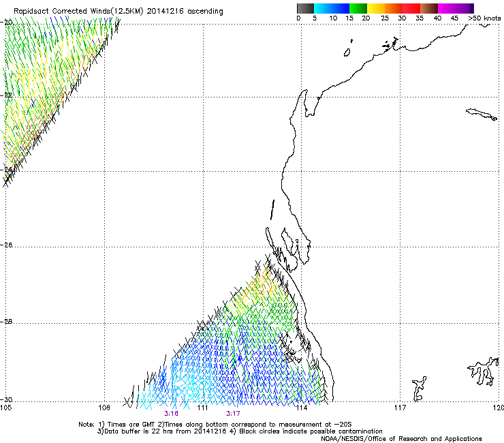Click the dark purple >50 knots band

[x=472, y=8]
